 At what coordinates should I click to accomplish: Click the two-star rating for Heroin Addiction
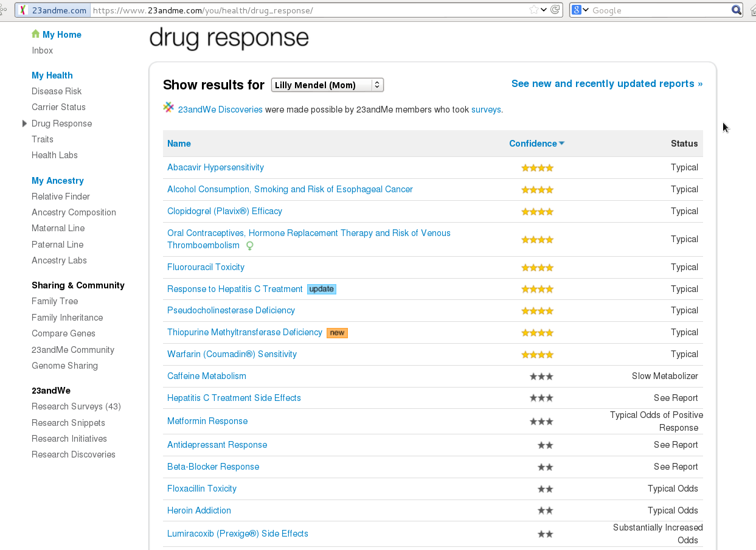[x=546, y=511]
